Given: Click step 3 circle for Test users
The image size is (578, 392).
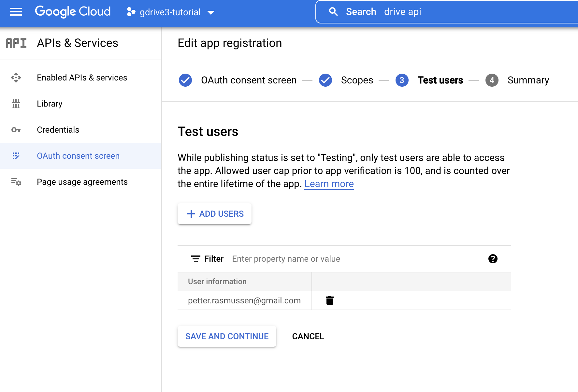Looking at the screenshot, I should click(x=402, y=80).
